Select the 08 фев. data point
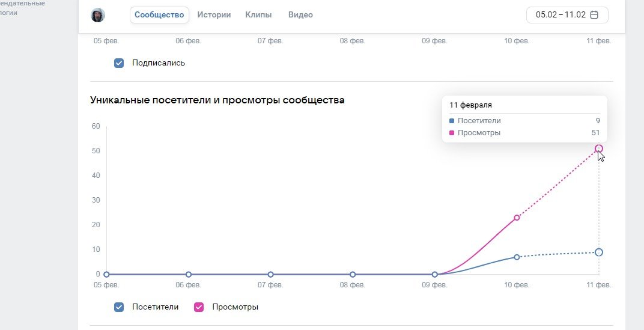The height and width of the screenshot is (330, 644). coord(353,274)
